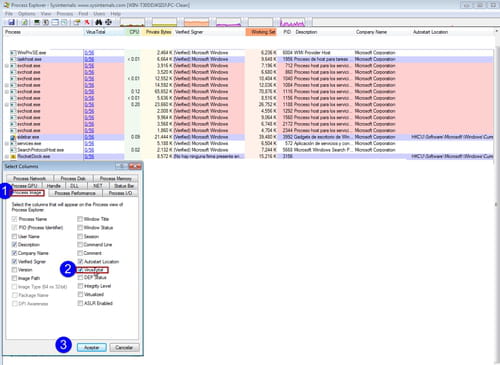Click the Refresh Now toolbar icon
This screenshot has height=365, width=500.
click(25, 22)
